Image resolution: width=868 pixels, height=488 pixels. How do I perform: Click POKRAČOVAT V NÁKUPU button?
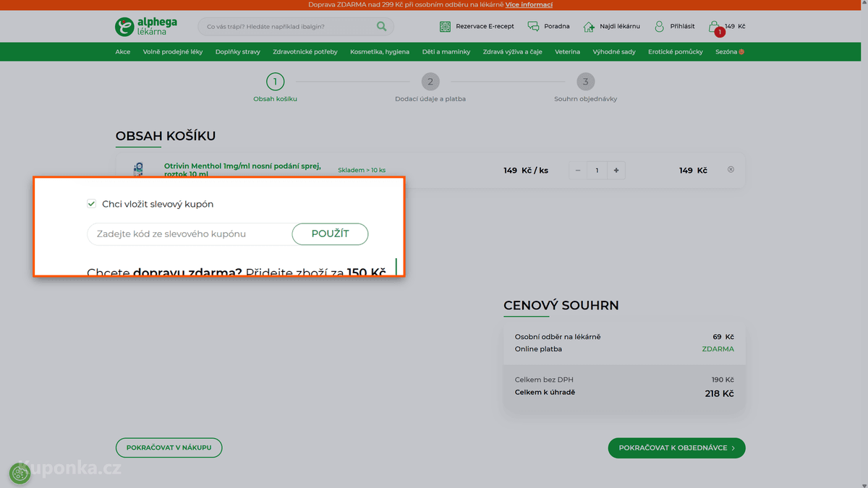(169, 448)
